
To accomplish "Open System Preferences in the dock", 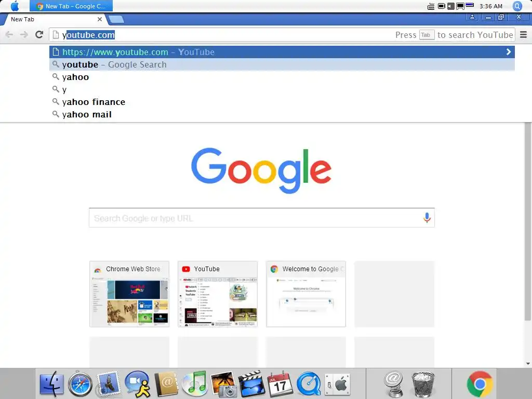I will 337,384.
